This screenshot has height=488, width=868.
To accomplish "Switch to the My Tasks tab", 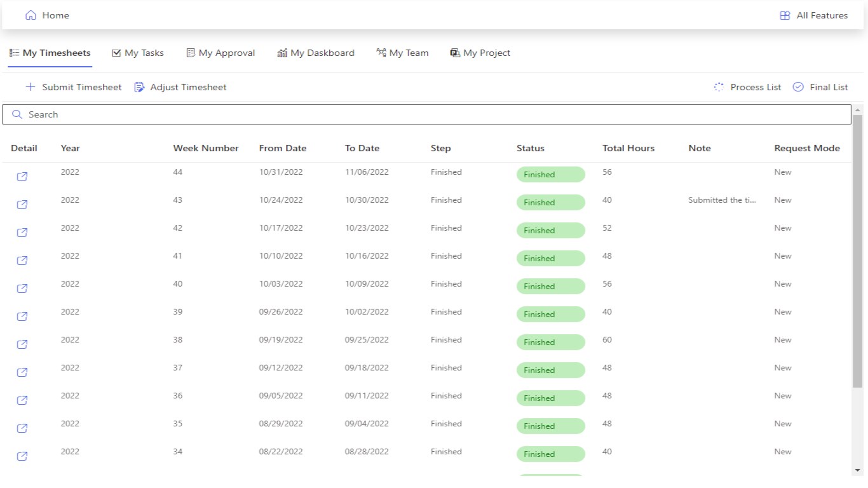I will click(x=138, y=53).
